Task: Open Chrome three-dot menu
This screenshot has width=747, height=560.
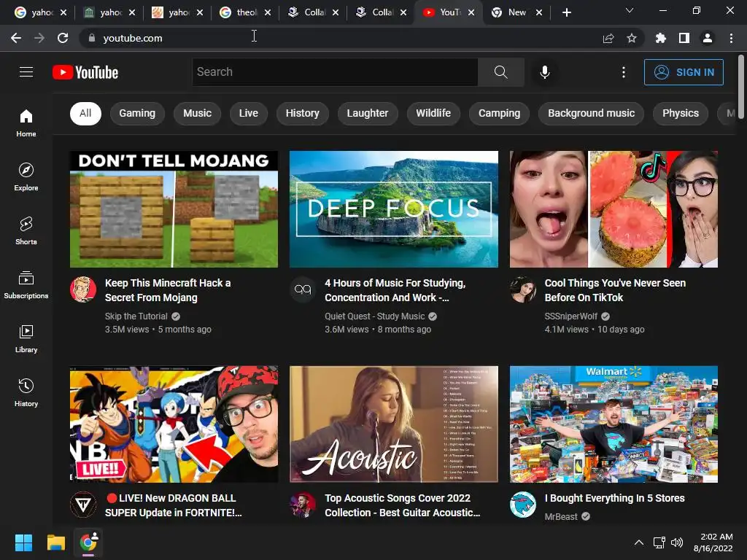Action: 731,38
